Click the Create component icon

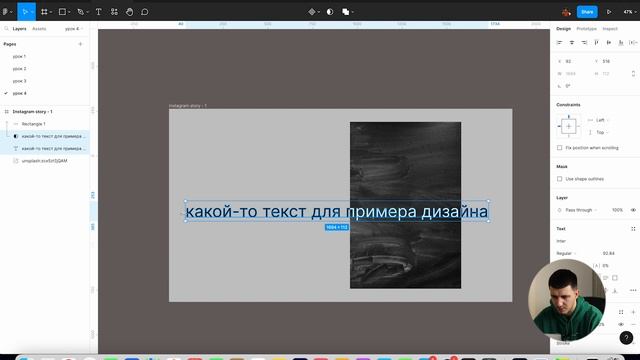[312, 12]
